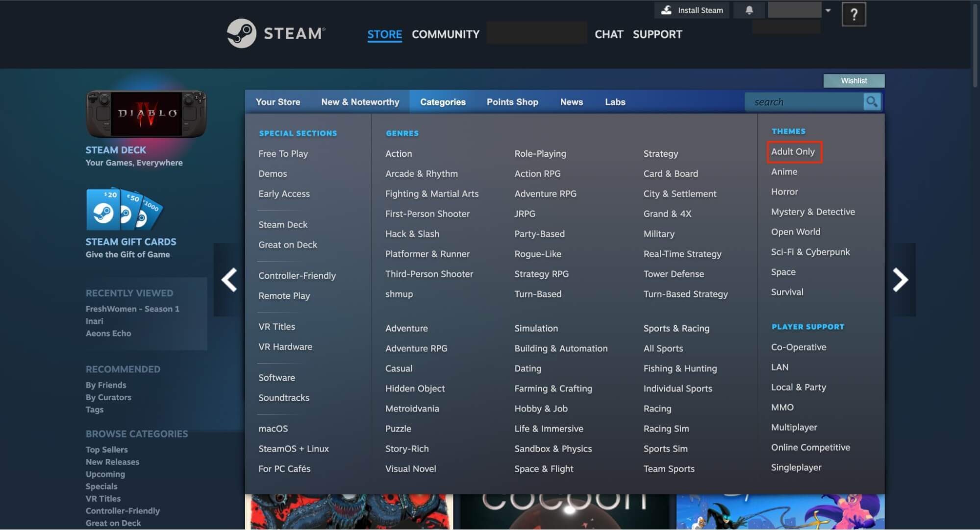The height and width of the screenshot is (530, 980).
Task: Click the Steam Deck device image
Action: tap(146, 114)
